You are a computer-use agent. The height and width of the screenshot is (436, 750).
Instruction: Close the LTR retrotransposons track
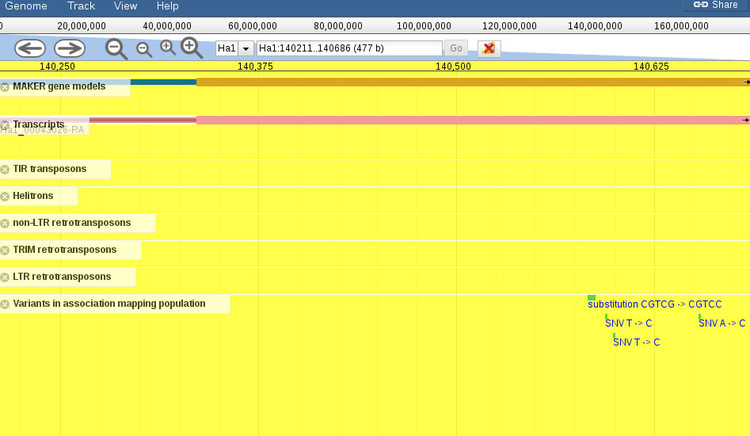pyautogui.click(x=5, y=277)
